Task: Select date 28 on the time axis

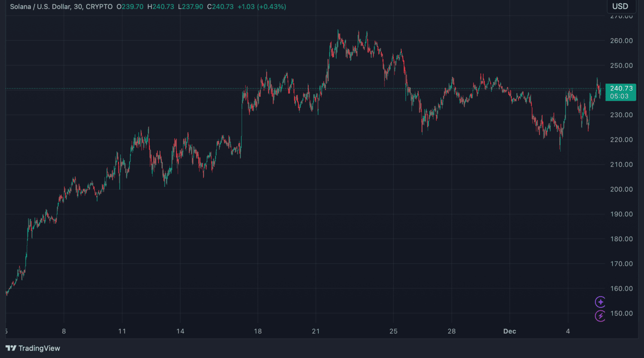Action: tap(451, 331)
